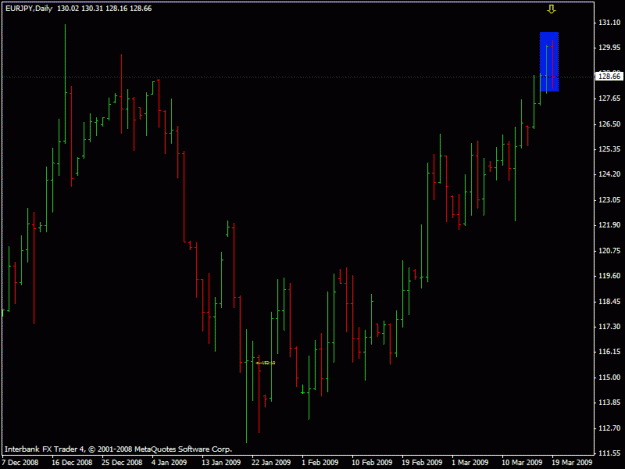625x469 pixels.
Task: Click the 19 Feb 2009 date label
Action: pyautogui.click(x=422, y=463)
